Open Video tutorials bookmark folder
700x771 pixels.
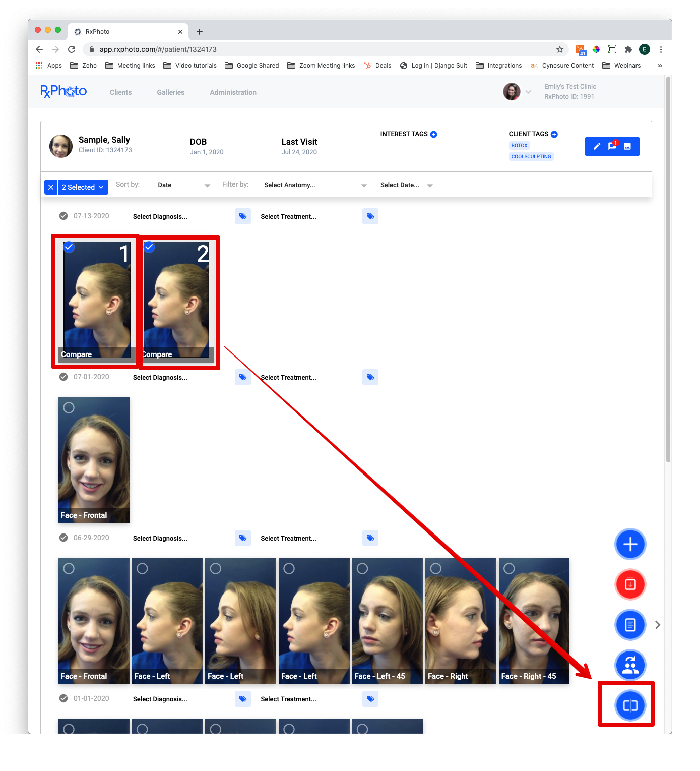point(190,66)
